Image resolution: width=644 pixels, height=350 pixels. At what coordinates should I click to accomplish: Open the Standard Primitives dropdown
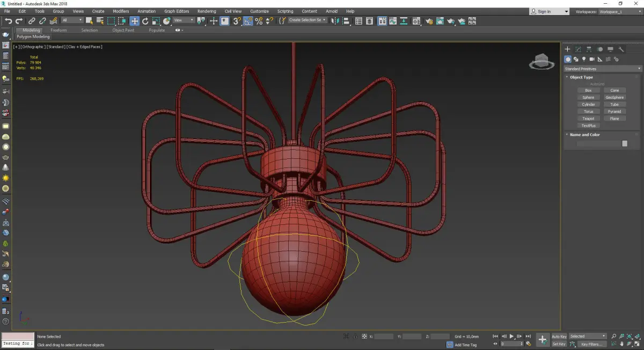click(602, 69)
